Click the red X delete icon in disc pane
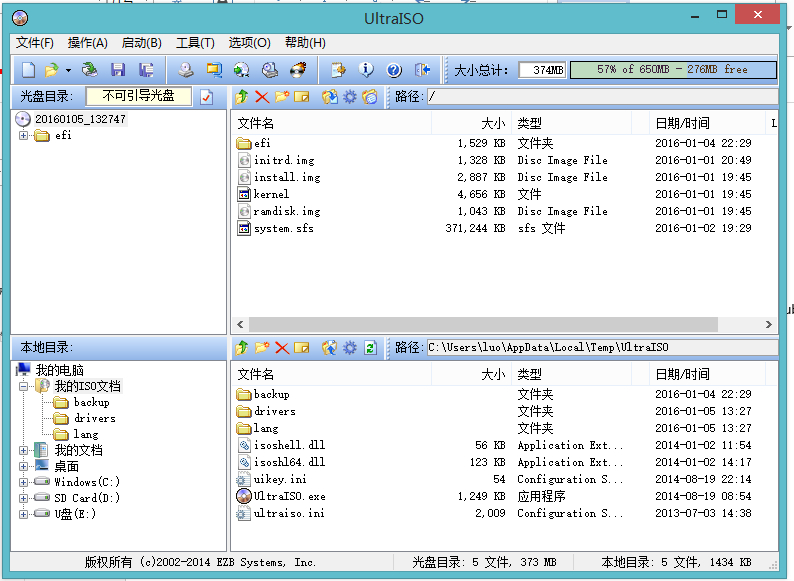This screenshot has width=794, height=581. click(262, 96)
